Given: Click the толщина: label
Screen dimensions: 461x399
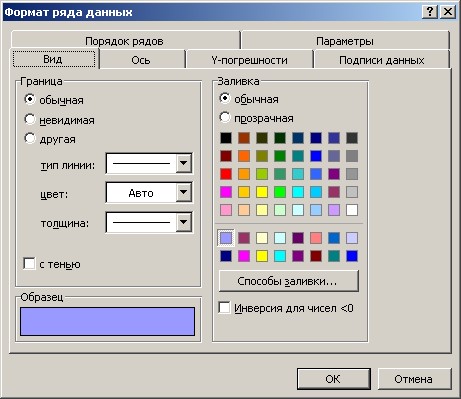Looking at the screenshot, I should point(65,223).
